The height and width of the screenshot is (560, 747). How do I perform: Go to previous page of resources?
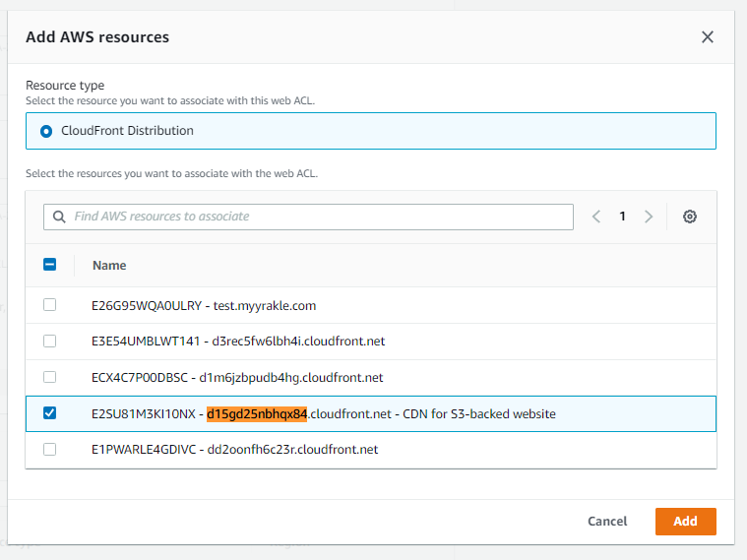pyautogui.click(x=596, y=217)
